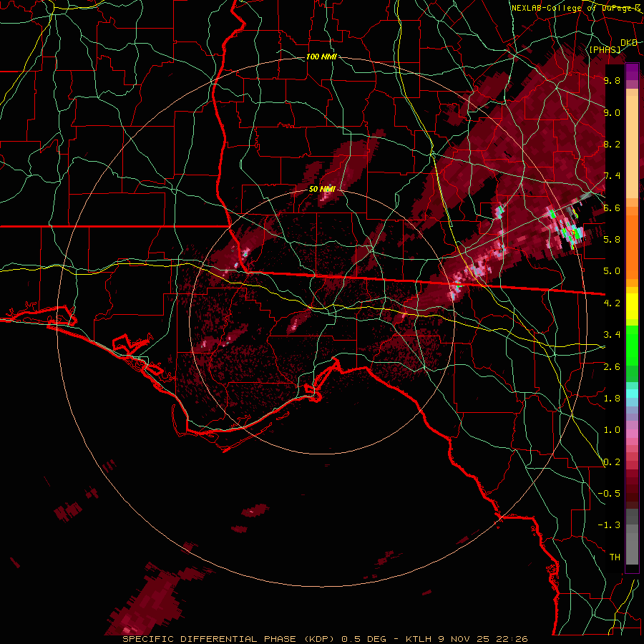
Task: Click the 0.5 DEG elevation angle text
Action: (364, 639)
